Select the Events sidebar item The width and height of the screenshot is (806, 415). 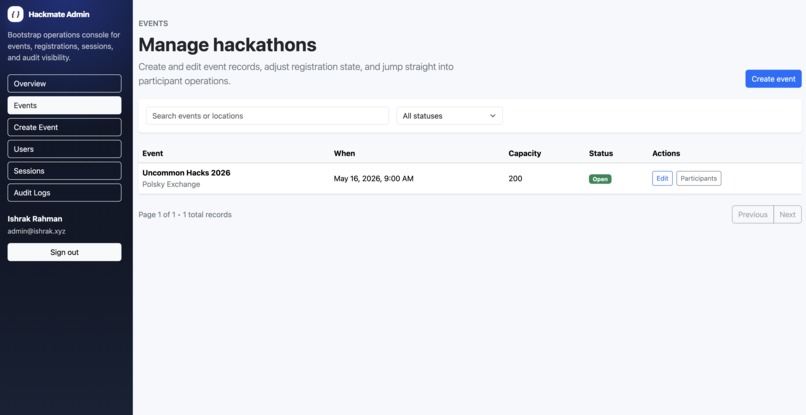pos(64,105)
